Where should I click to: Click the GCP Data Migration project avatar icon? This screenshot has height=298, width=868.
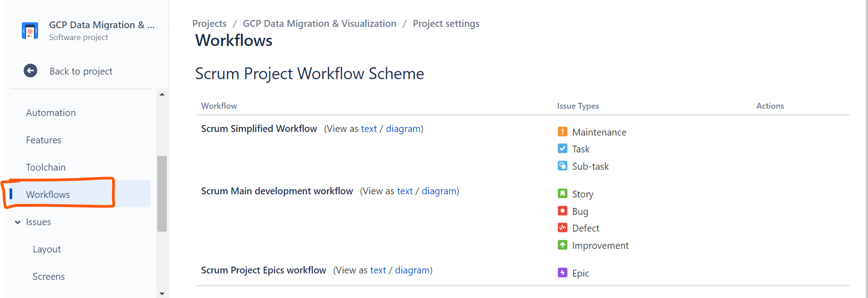[x=30, y=31]
